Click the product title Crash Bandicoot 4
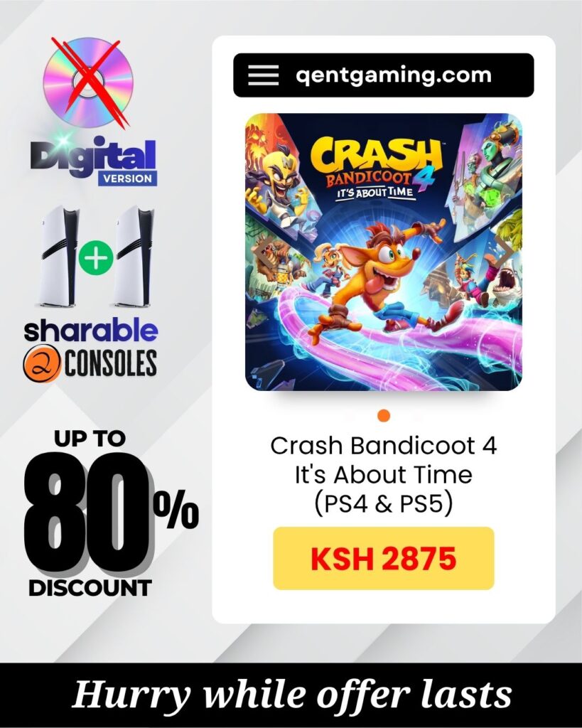The image size is (582, 728). pyautogui.click(x=383, y=446)
